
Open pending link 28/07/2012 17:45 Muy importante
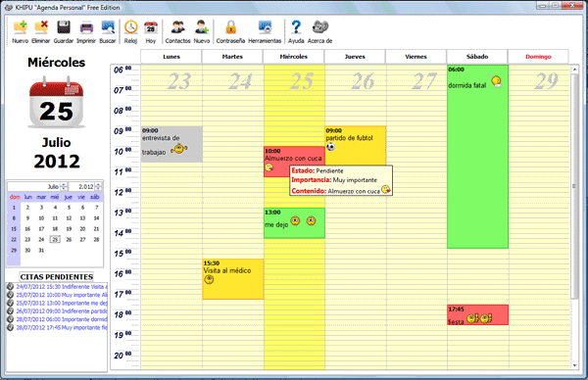click(x=62, y=327)
